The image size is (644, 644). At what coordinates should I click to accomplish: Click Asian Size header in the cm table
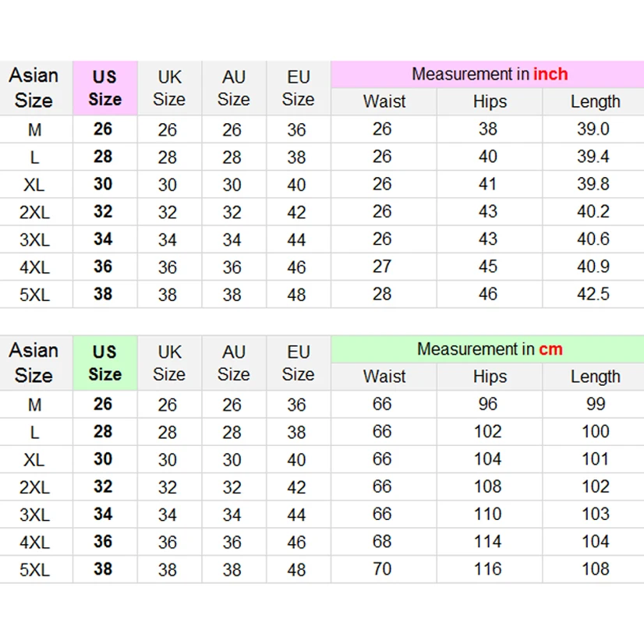click(34, 363)
